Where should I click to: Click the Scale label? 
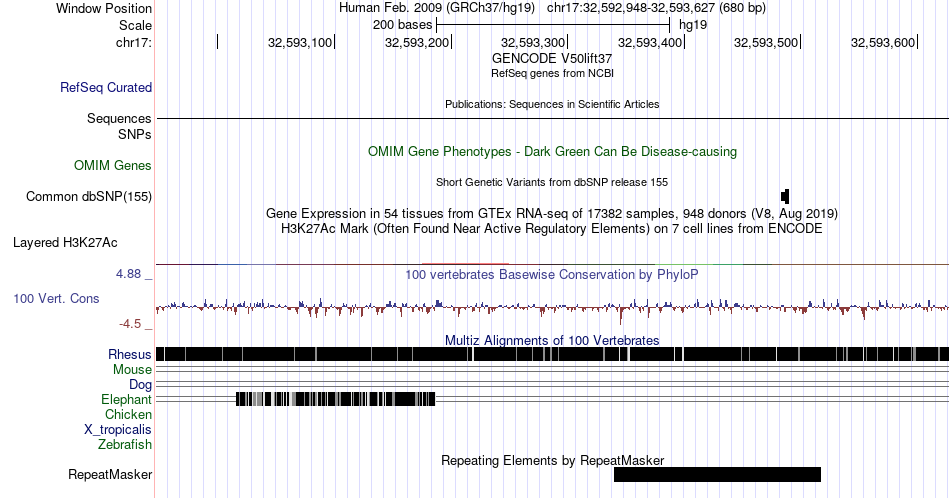point(135,25)
